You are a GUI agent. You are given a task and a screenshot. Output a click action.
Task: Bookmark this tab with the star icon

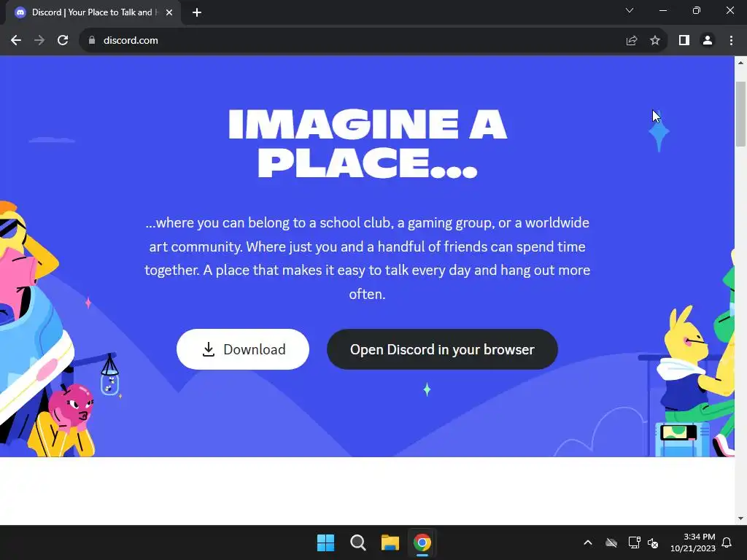tap(655, 41)
